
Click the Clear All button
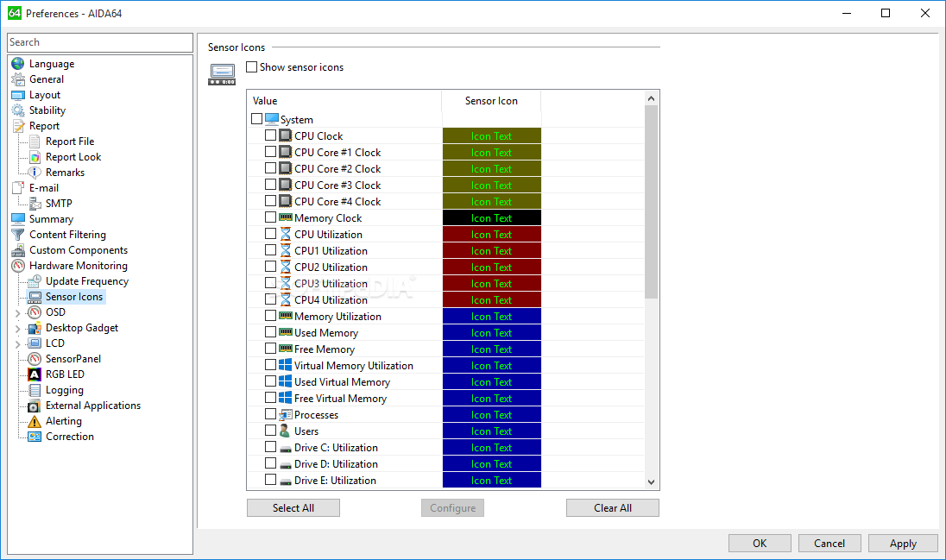[612, 508]
